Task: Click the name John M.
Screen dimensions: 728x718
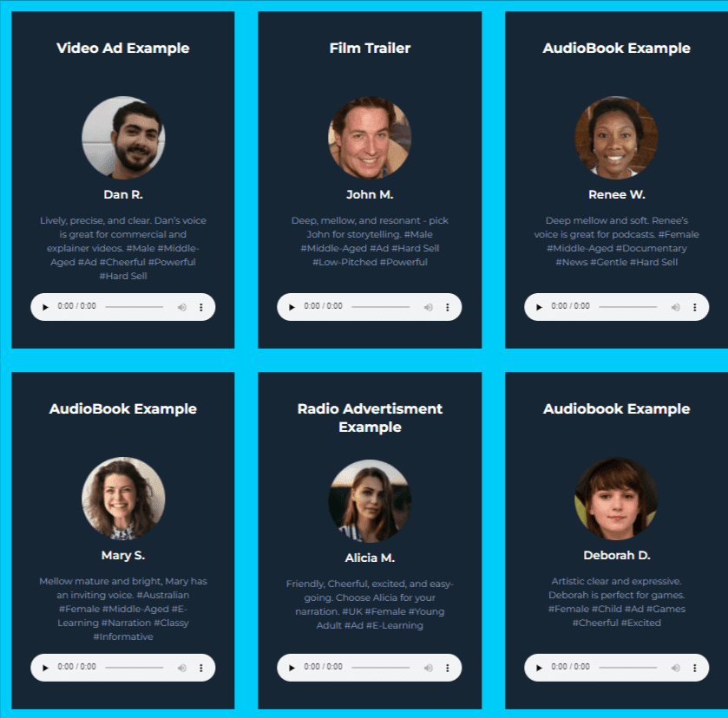Action: point(370,194)
